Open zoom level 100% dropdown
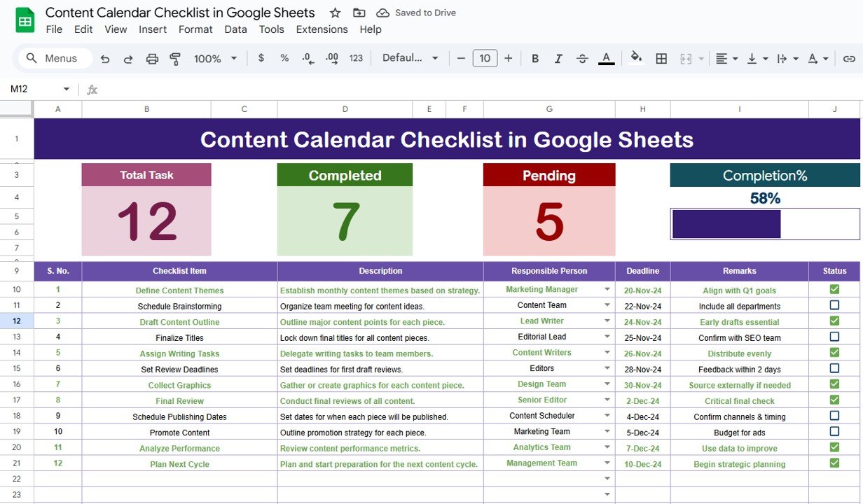863x504 pixels. pyautogui.click(x=216, y=59)
